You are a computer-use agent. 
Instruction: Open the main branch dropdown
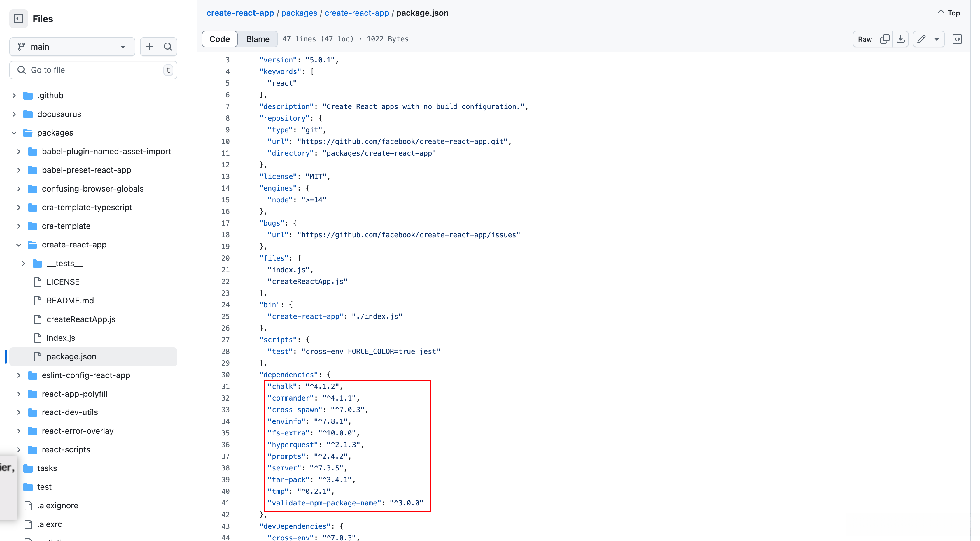click(72, 47)
